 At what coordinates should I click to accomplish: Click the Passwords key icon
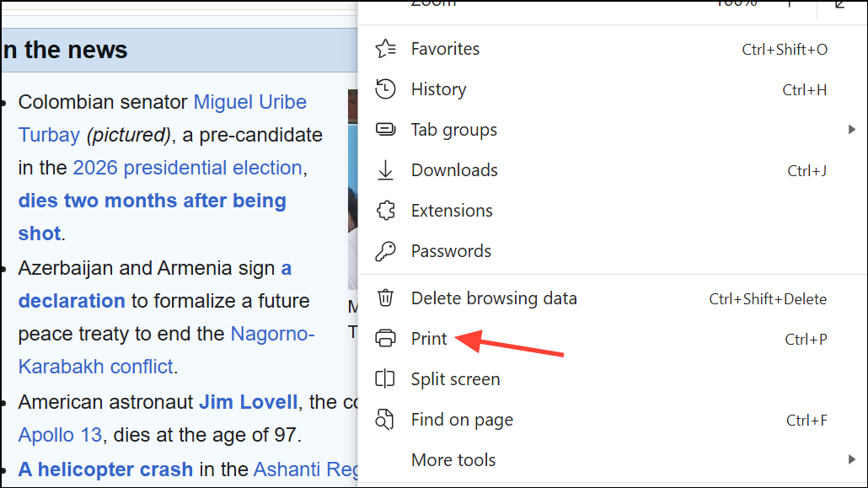pyautogui.click(x=385, y=251)
